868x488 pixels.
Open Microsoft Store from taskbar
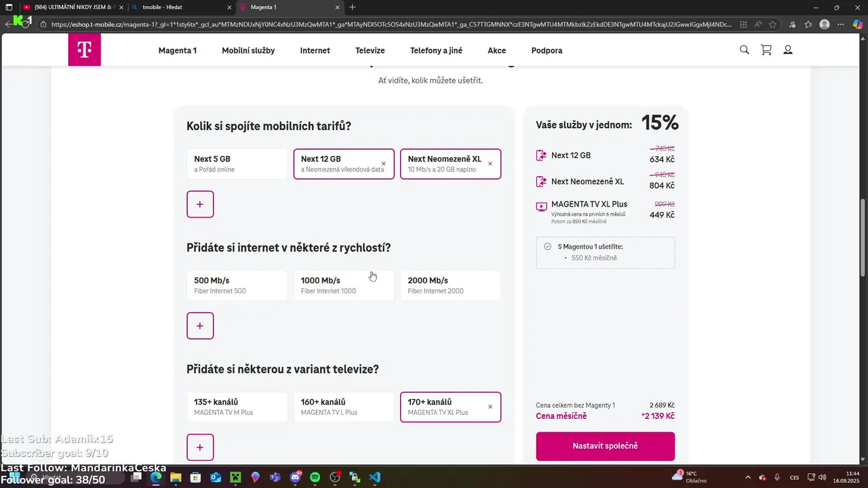195,477
